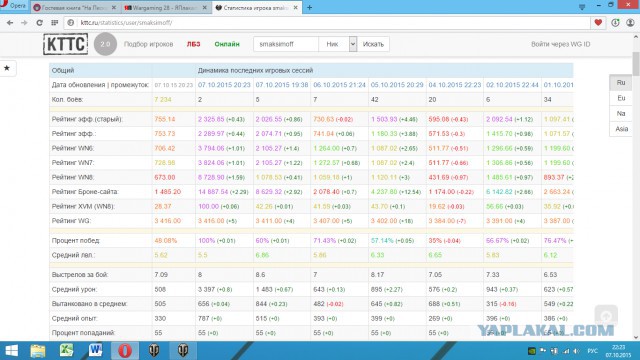
Task: Open the ЛБЗ link
Action: pyautogui.click(x=193, y=44)
